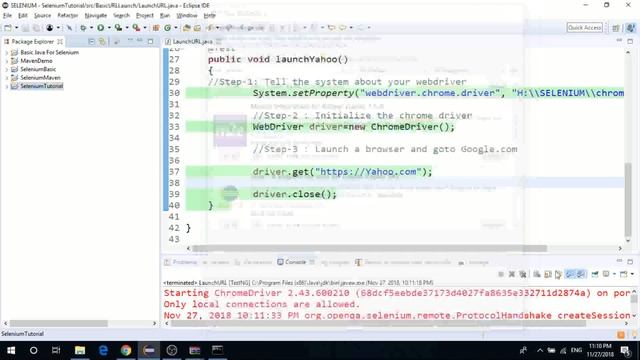Open dropdown arrow next to Run button
Image resolution: width=640 pixels, height=360 pixels.
tap(109, 28)
